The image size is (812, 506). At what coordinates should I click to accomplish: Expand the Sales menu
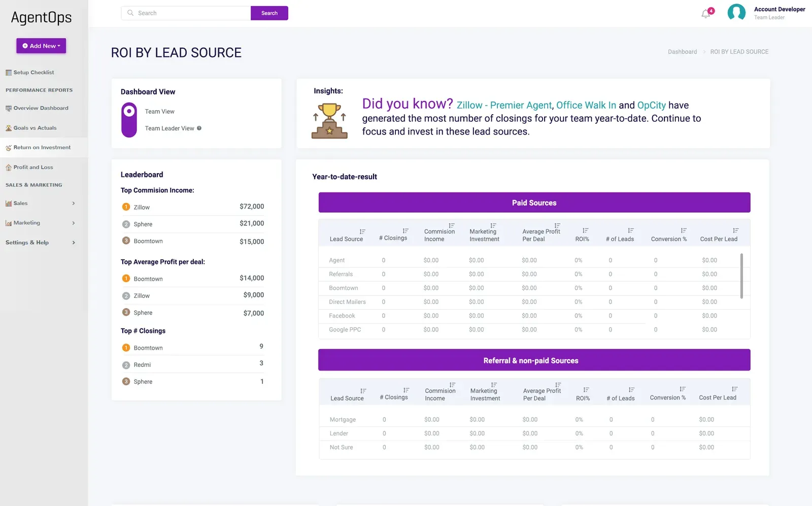tap(41, 204)
